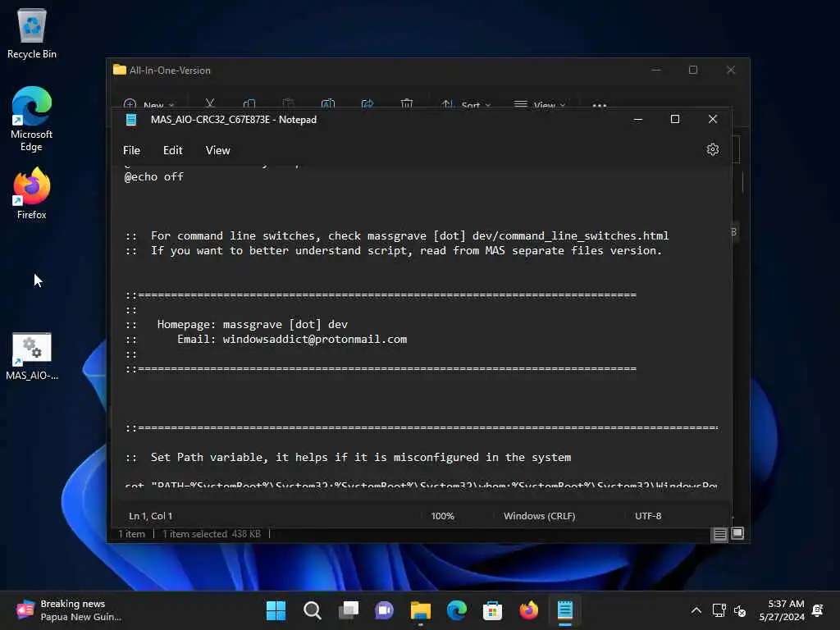Open Notepad settings gear icon

[x=713, y=149]
